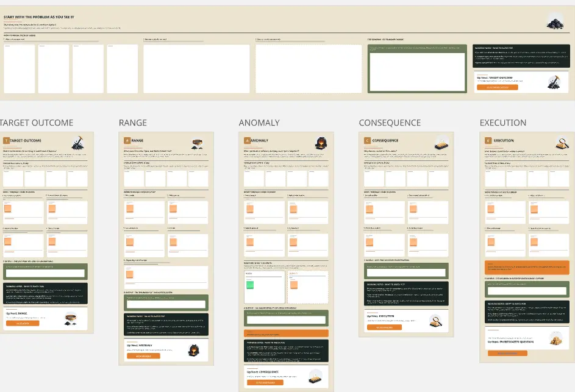Screen dimensions: 575x392
Task: Click the white input box in TARGET OUTCOME's green panel
Action: (x=45, y=273)
